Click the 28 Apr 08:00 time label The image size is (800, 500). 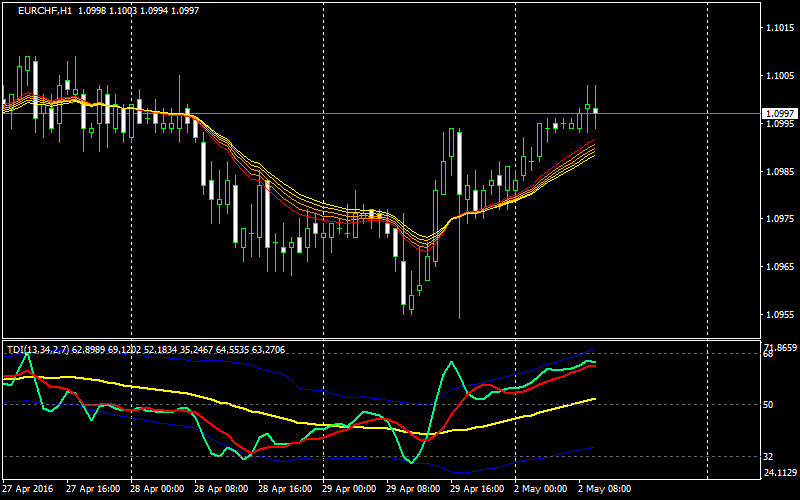pos(221,489)
